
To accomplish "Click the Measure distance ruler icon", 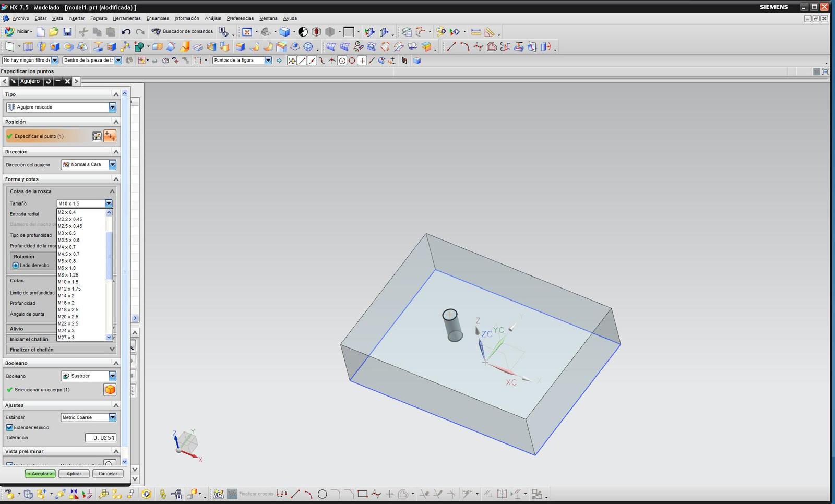I will pyautogui.click(x=476, y=32).
